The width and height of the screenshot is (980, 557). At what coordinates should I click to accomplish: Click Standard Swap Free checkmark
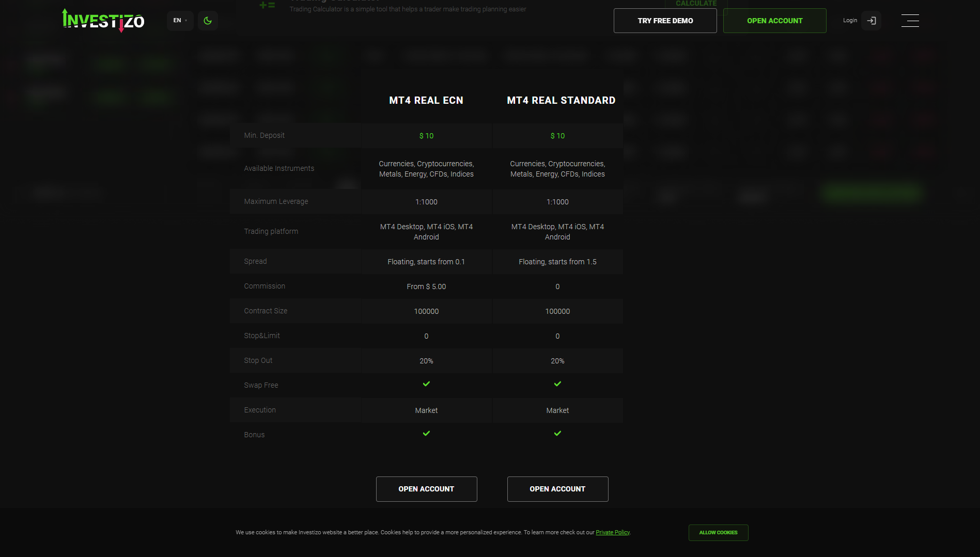(558, 384)
